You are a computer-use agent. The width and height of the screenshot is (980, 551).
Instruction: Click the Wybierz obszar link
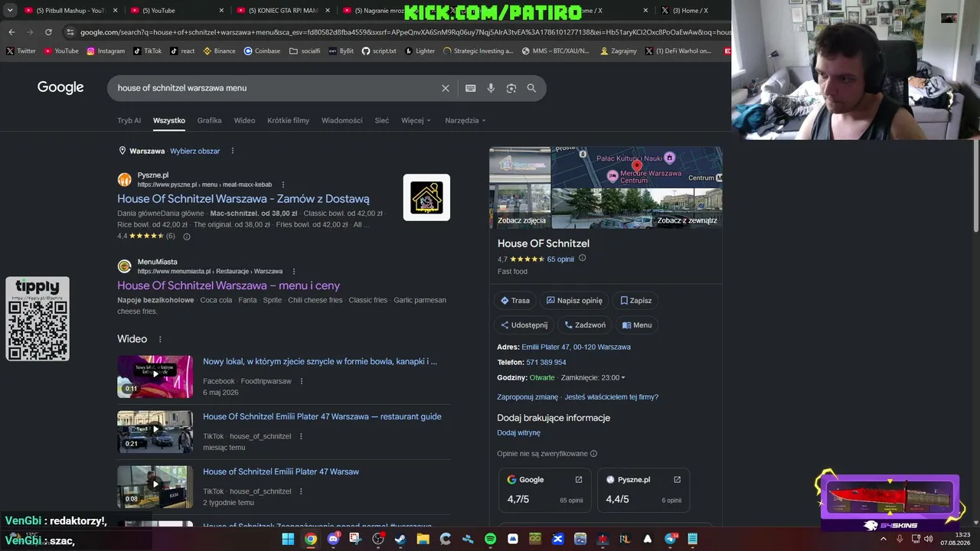[x=194, y=151]
